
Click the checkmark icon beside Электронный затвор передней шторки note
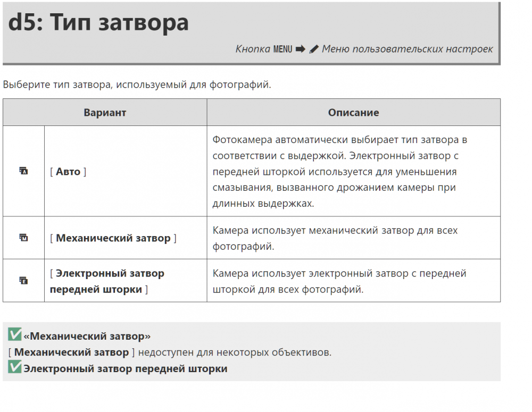(x=14, y=367)
